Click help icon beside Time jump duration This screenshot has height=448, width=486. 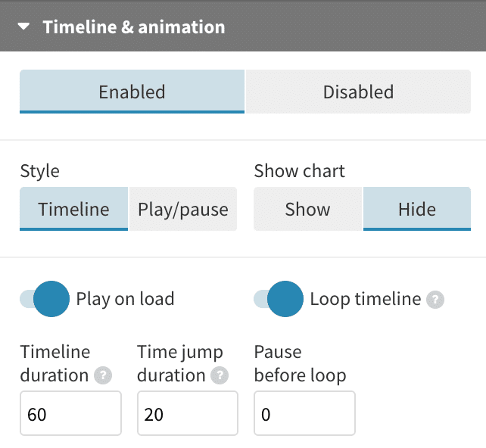[220, 375]
